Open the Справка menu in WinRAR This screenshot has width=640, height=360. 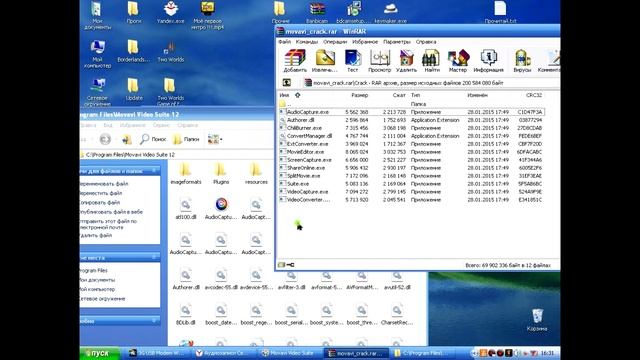pos(426,42)
